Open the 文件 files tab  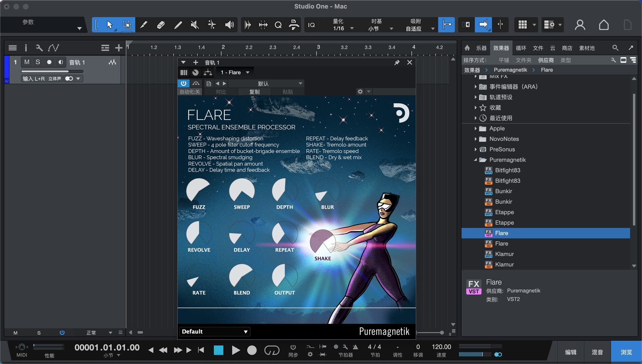tap(538, 48)
